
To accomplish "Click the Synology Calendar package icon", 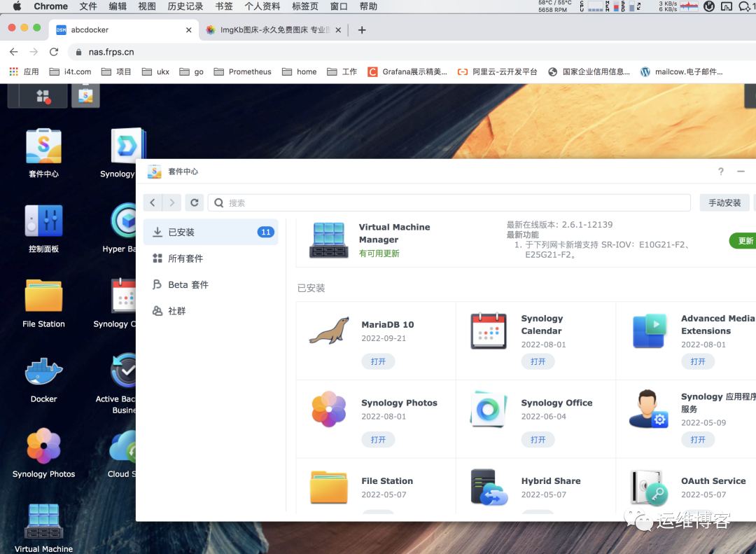I will (x=489, y=331).
